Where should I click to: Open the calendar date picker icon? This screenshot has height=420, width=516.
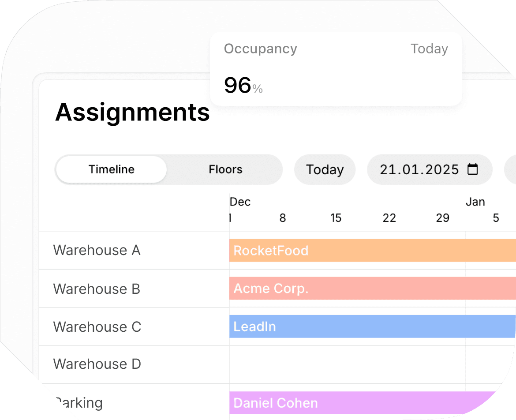(x=474, y=169)
